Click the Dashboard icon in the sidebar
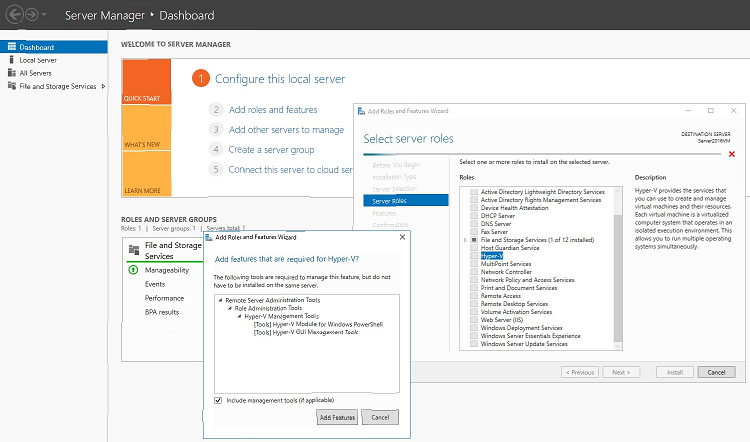 (11, 47)
